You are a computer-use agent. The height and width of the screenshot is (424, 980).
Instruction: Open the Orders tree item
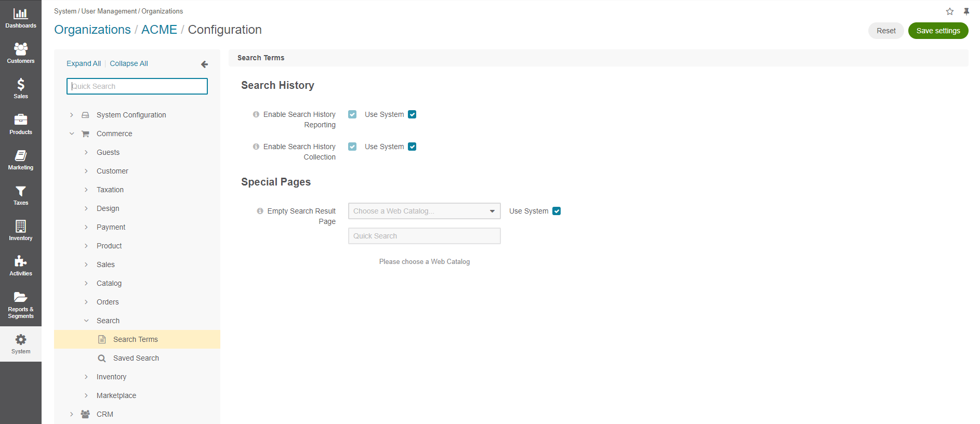click(x=108, y=302)
